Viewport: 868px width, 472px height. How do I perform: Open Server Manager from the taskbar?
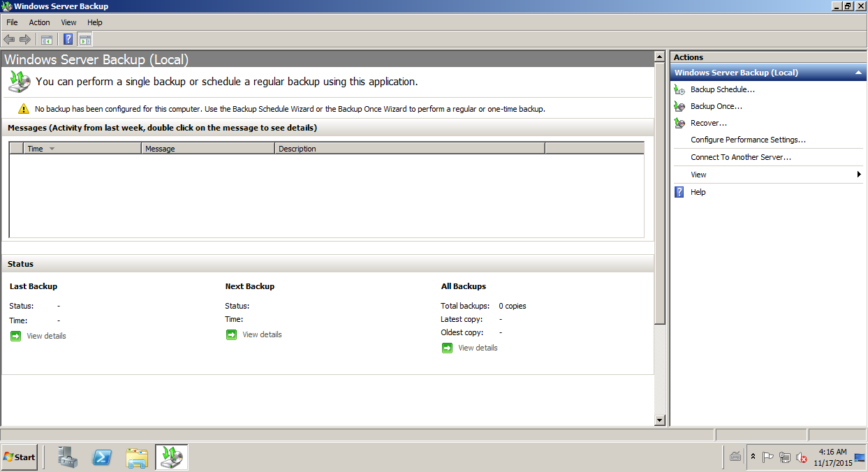(68, 457)
